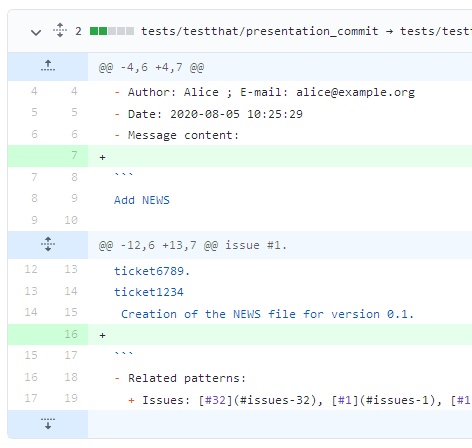Click the Related patterns: line

(x=180, y=378)
